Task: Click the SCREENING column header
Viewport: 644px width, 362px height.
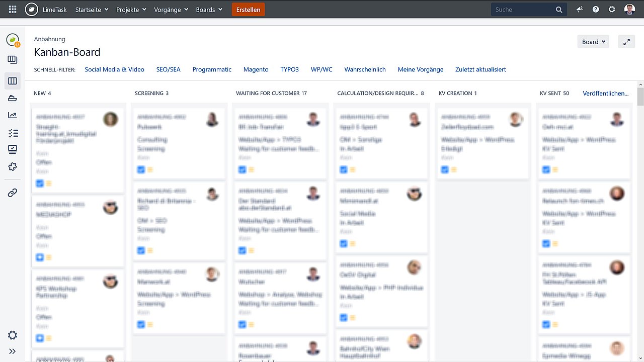Action: click(151, 93)
